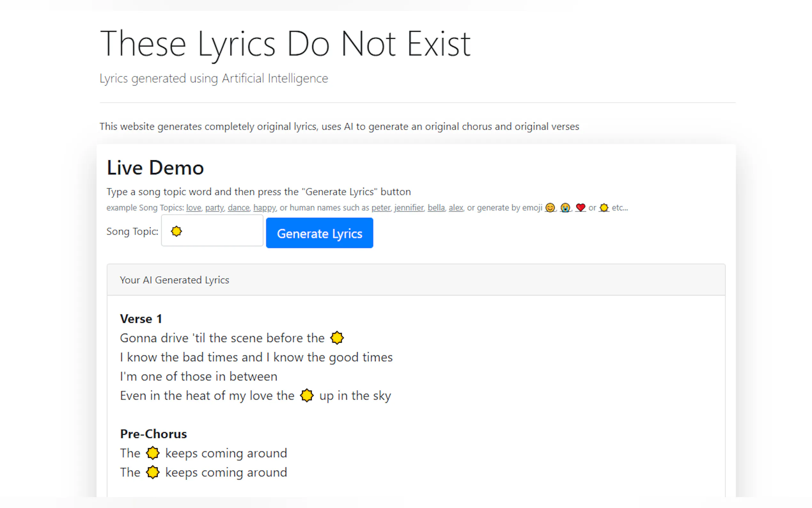Click the 'happy' example topic link
Image resolution: width=812 pixels, height=508 pixels.
click(264, 208)
